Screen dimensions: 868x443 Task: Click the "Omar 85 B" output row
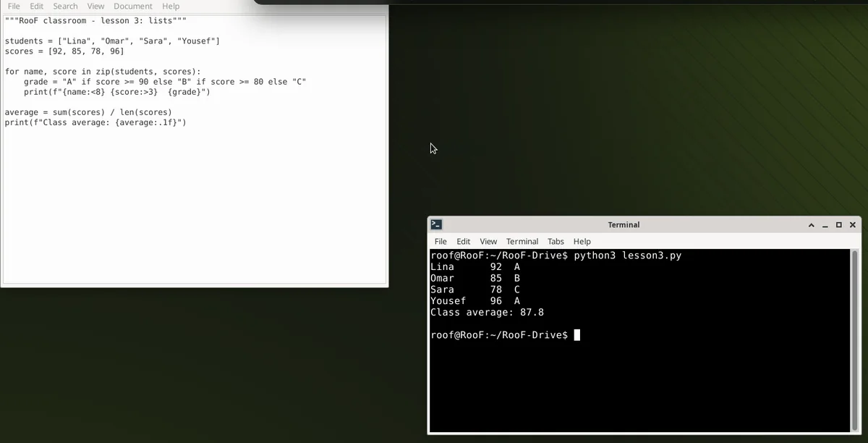coord(475,278)
